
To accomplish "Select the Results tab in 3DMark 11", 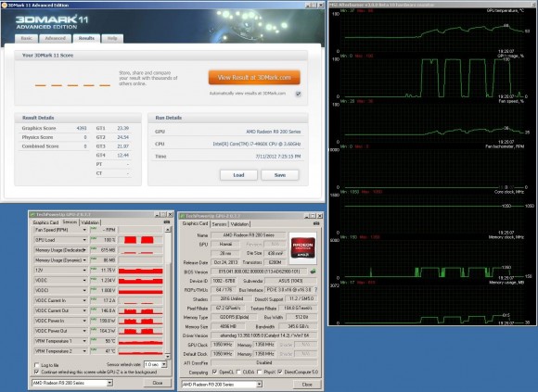I will [x=86, y=38].
